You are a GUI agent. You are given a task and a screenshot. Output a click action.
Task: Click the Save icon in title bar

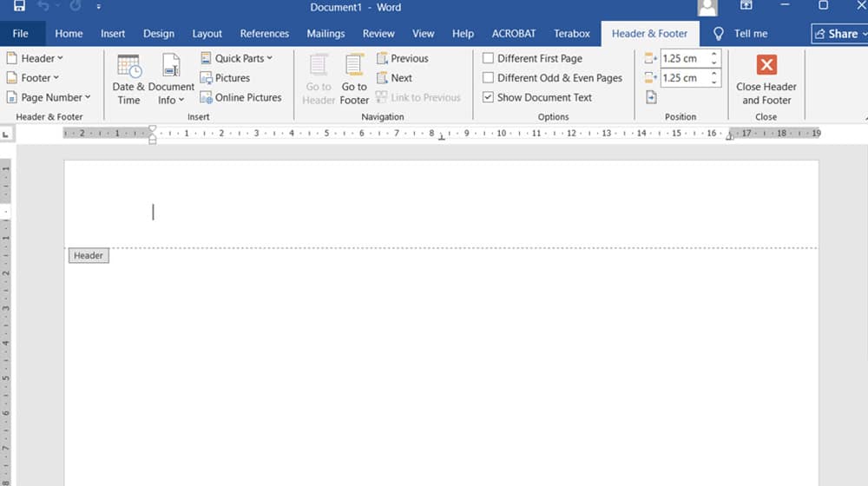[19, 7]
